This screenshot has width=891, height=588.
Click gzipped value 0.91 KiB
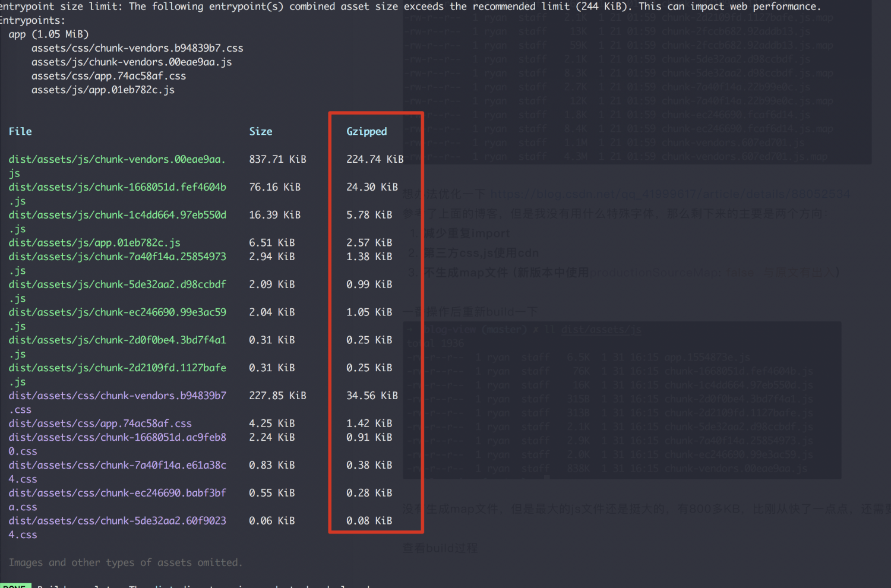369,437
